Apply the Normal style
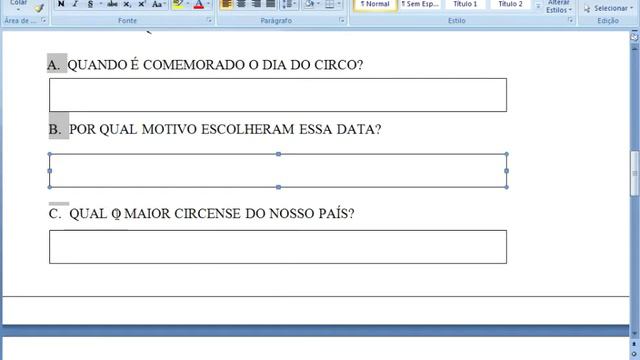This screenshot has width=640, height=360. (375, 4)
